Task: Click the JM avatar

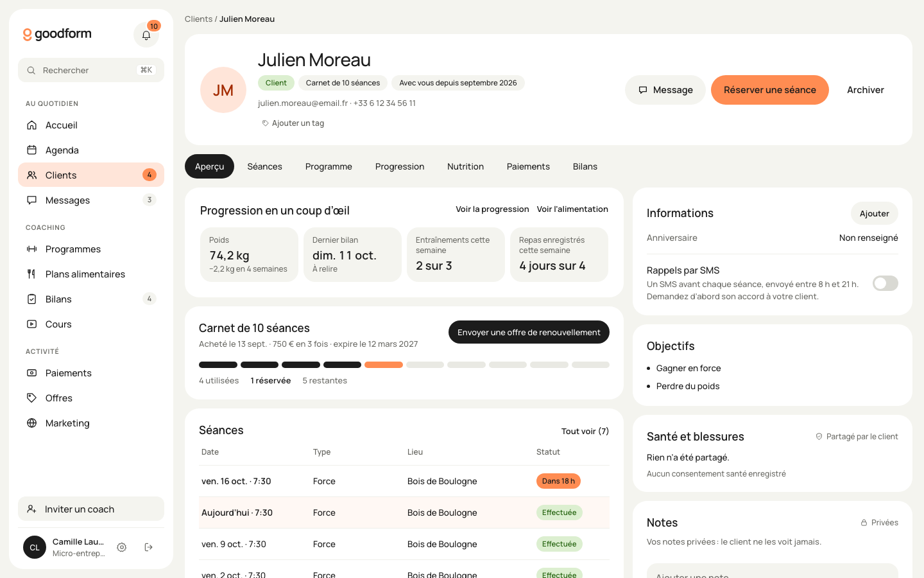Action: [x=223, y=90]
